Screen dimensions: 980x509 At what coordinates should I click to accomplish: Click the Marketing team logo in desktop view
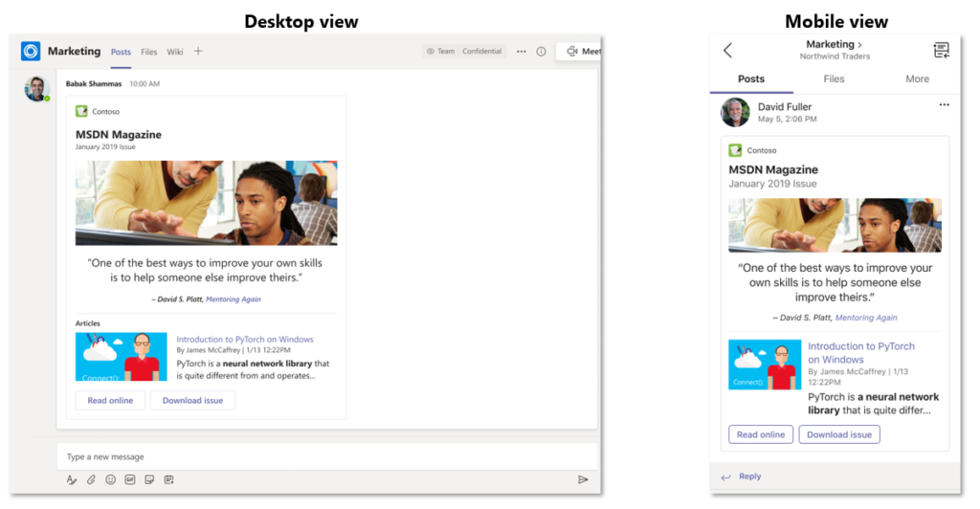30,52
